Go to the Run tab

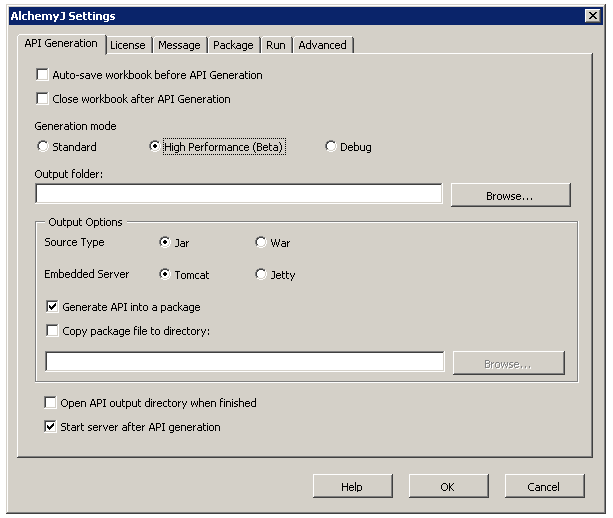(275, 45)
